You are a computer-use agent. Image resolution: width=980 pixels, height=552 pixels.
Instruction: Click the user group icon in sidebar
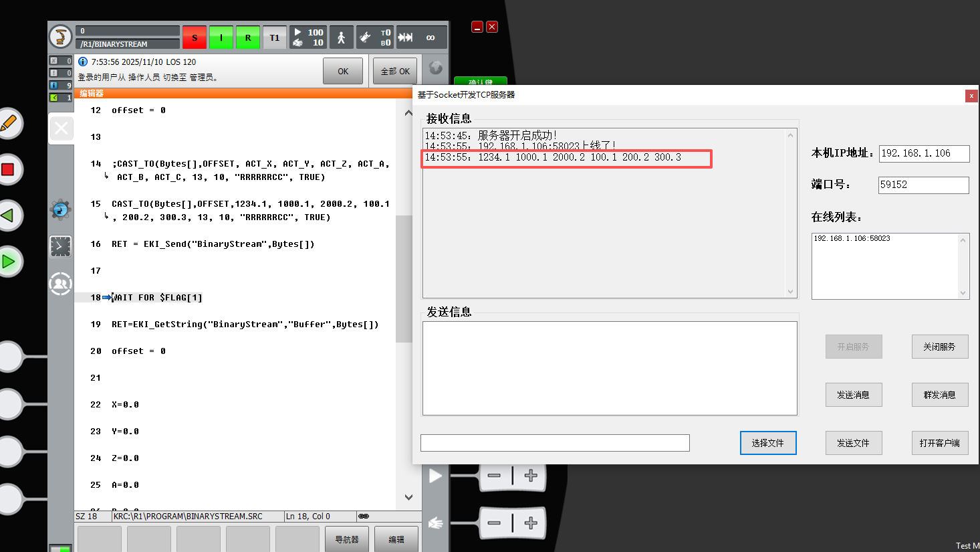click(60, 284)
